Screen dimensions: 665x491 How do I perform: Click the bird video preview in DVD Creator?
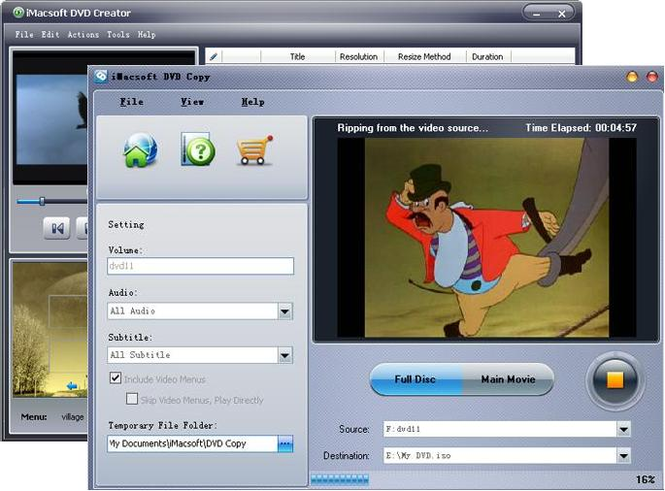coord(51,120)
